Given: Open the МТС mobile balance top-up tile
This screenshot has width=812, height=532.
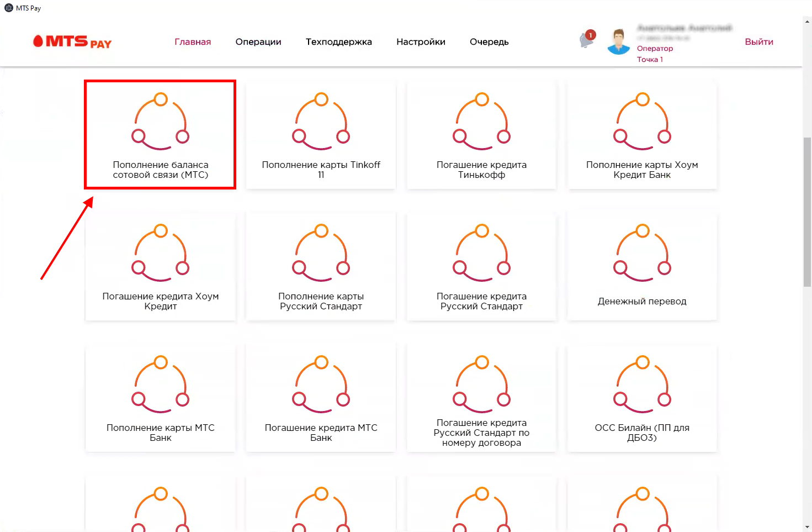Looking at the screenshot, I should click(x=160, y=134).
